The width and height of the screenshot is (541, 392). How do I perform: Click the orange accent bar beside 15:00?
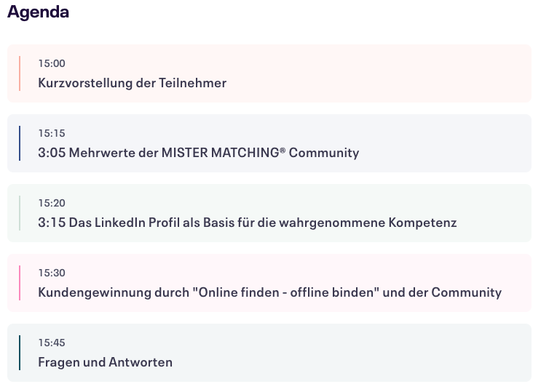(x=20, y=73)
